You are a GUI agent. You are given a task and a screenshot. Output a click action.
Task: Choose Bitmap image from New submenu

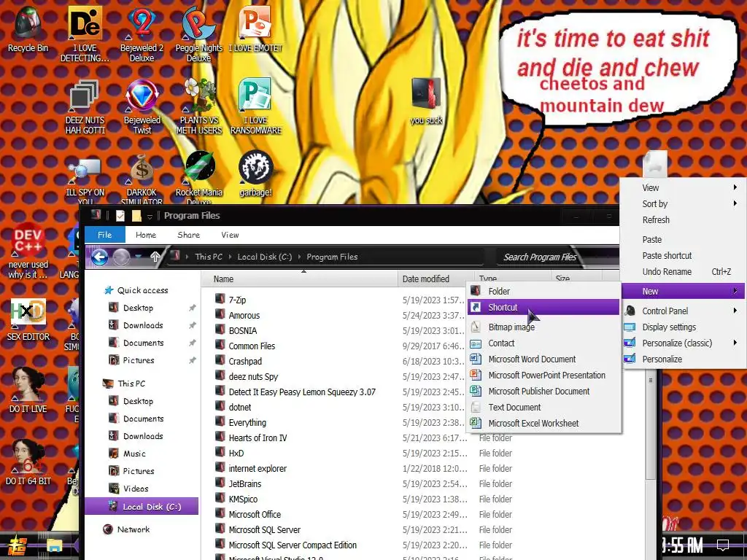point(543,327)
